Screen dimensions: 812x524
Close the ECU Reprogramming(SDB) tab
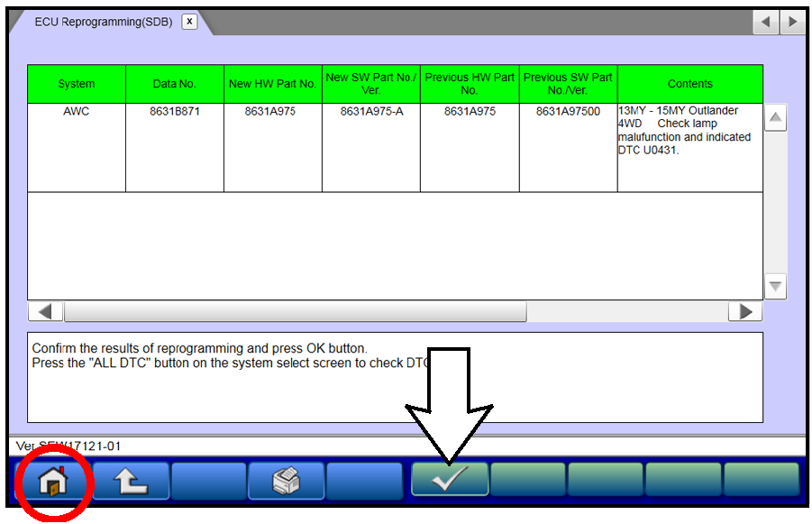(x=189, y=22)
